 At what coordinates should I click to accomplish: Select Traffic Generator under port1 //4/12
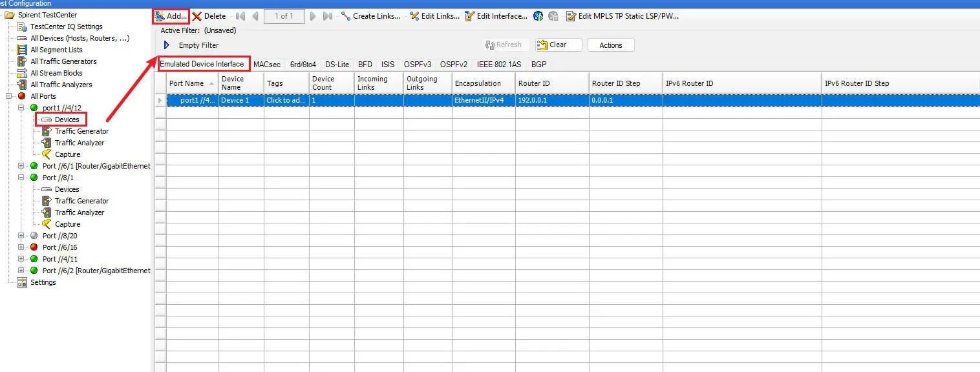(81, 131)
